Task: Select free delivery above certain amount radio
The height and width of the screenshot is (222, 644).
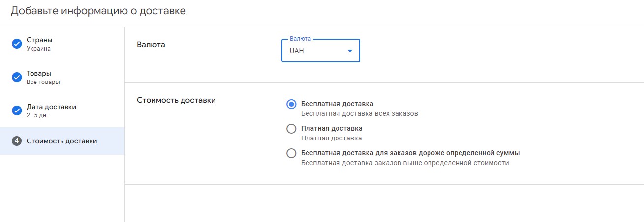Action: [x=291, y=153]
